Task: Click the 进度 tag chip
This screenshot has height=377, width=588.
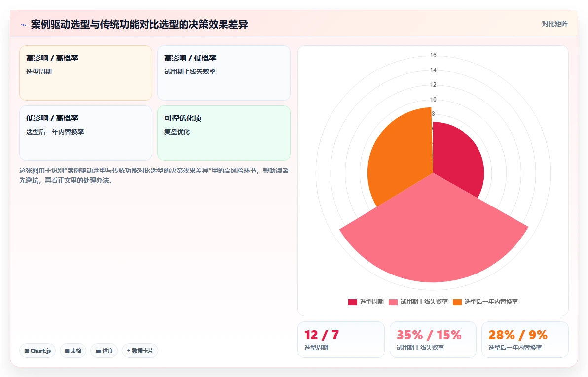Action: pos(104,351)
